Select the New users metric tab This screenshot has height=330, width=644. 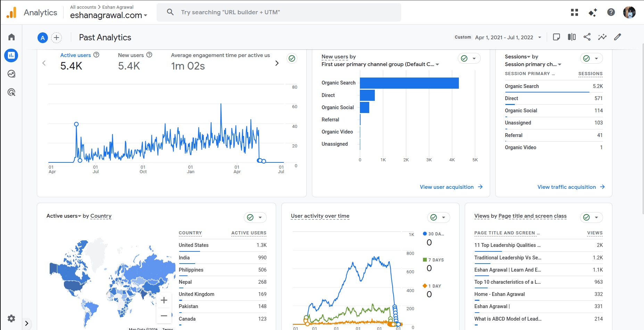click(x=131, y=55)
